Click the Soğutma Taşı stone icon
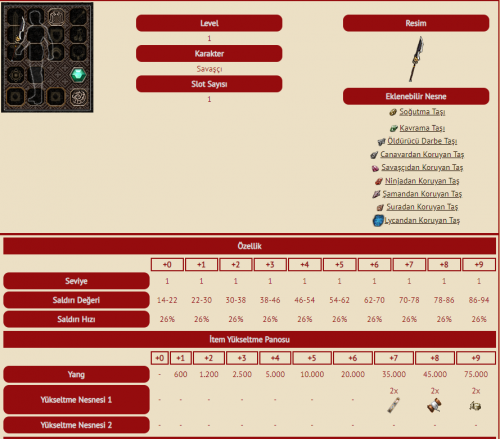 pos(393,112)
